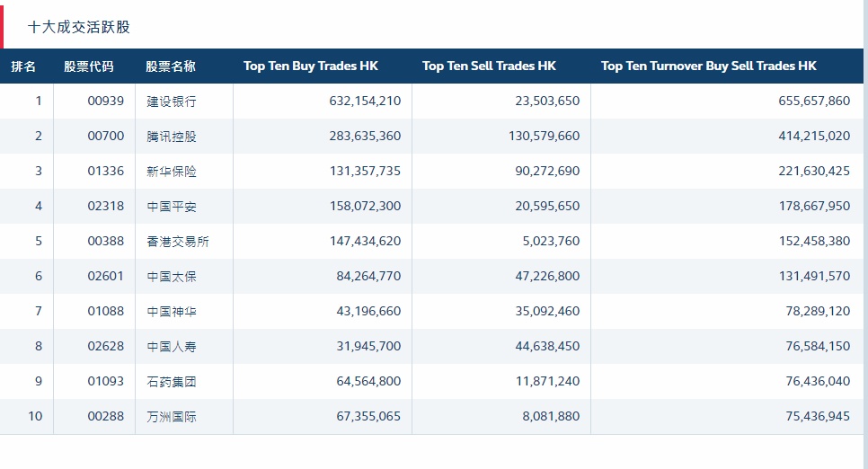Click the 十大成交活跃股 section title
This screenshot has height=469, width=868.
point(79,27)
